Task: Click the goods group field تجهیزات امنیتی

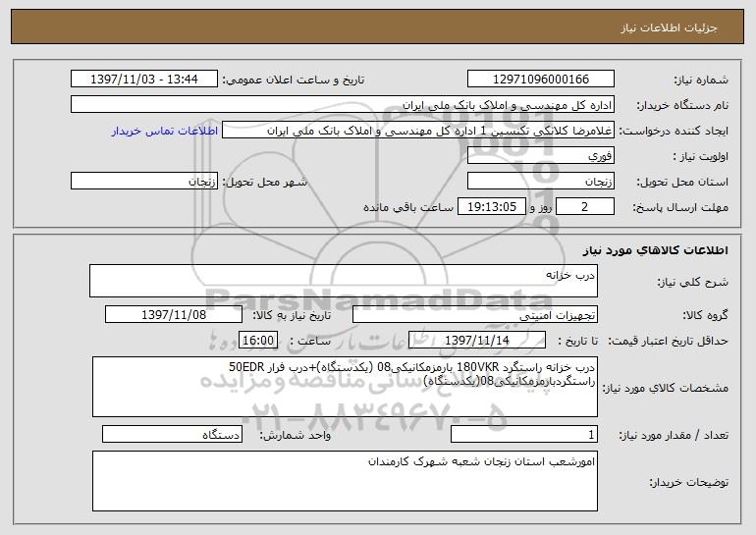Action: tap(475, 315)
